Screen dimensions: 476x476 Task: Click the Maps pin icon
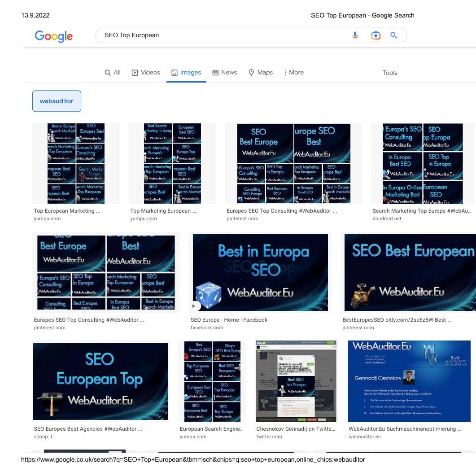click(x=251, y=72)
